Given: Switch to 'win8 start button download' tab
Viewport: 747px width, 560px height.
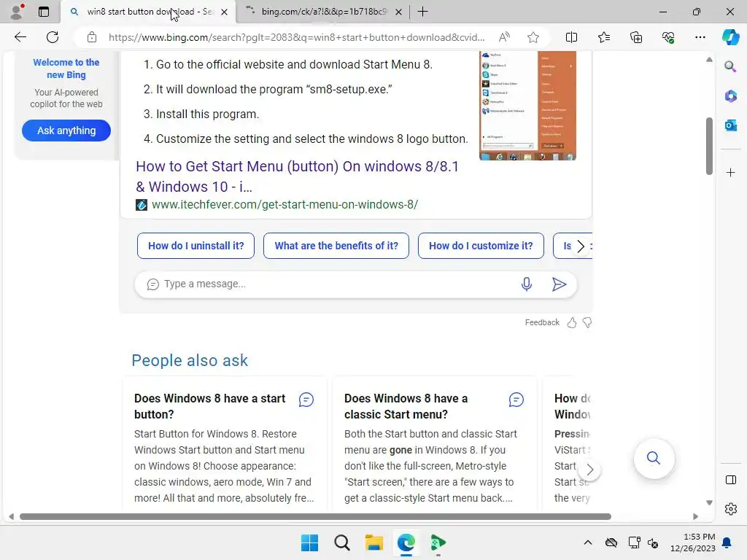Looking at the screenshot, I should (x=149, y=12).
